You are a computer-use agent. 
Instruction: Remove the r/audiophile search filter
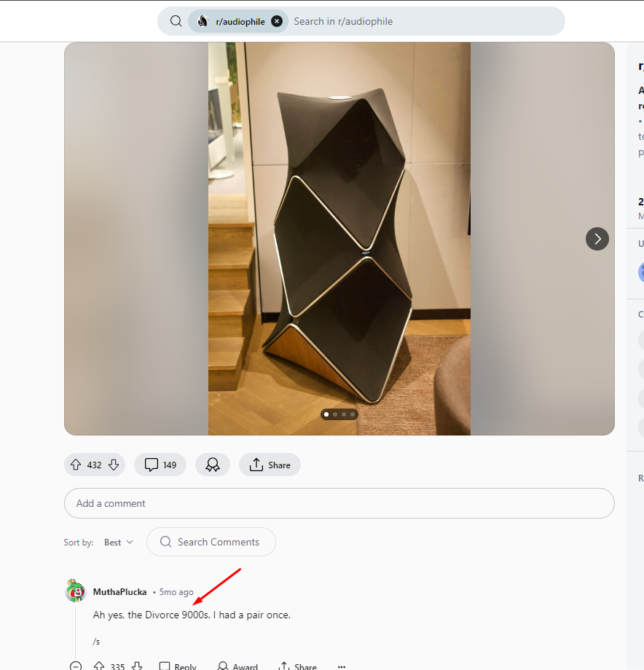coord(277,21)
